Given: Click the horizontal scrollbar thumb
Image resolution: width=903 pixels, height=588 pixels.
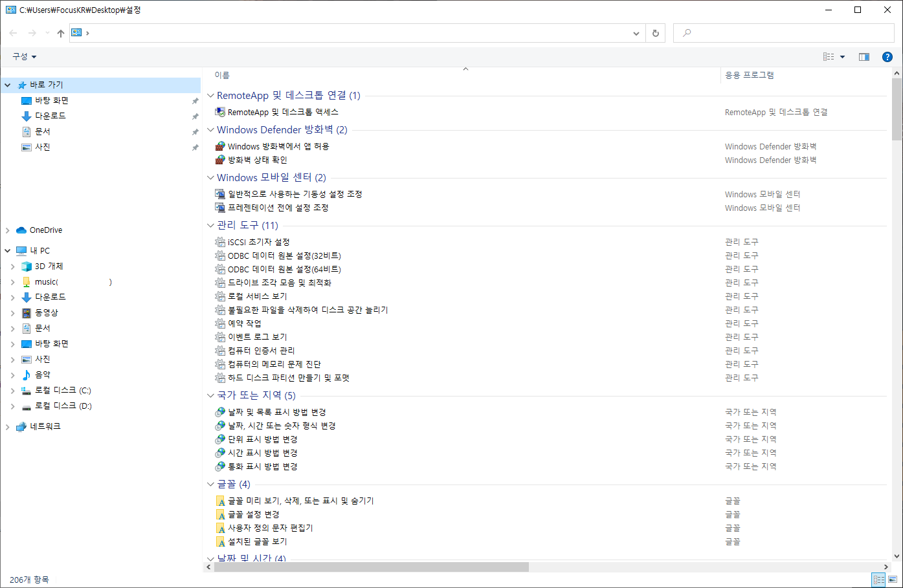Looking at the screenshot, I should (371, 567).
